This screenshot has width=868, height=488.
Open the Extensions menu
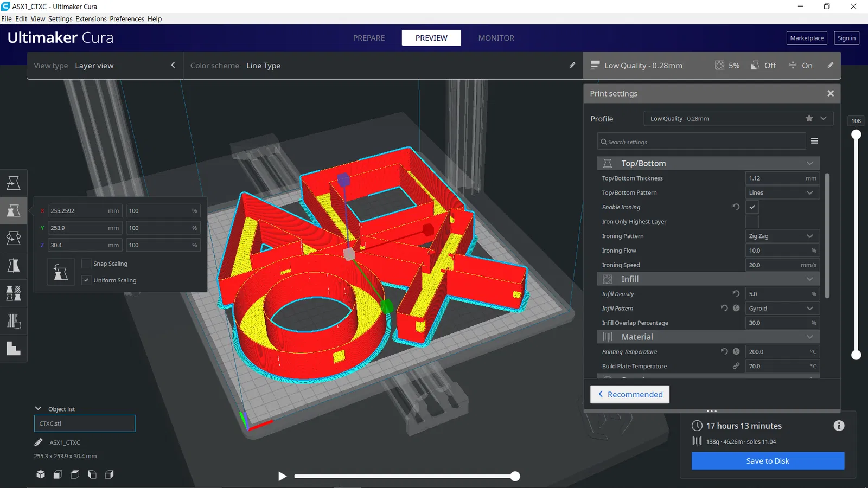click(91, 19)
